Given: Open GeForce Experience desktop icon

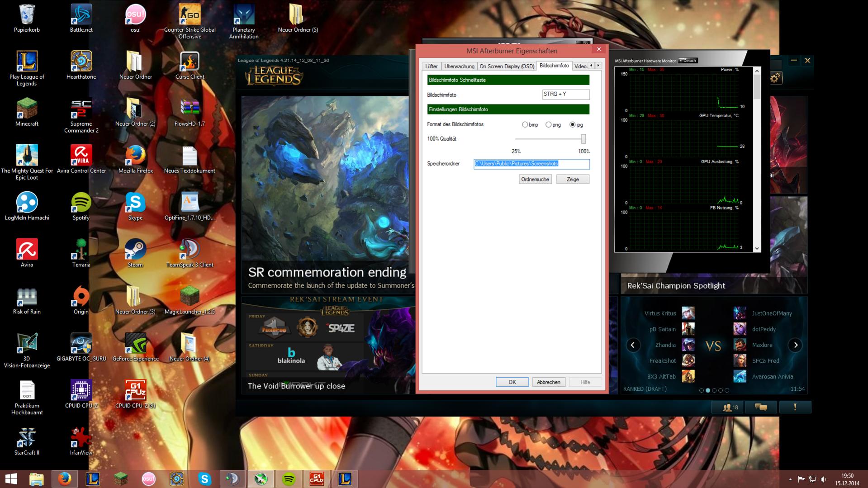Looking at the screenshot, I should 135,348.
